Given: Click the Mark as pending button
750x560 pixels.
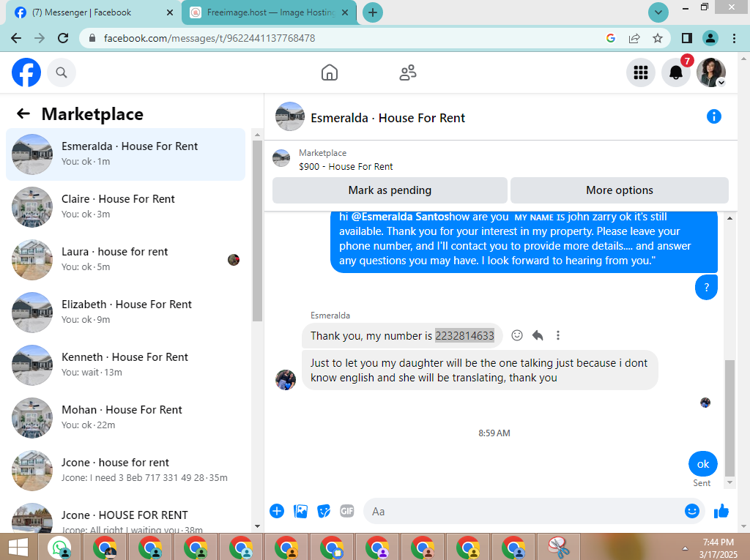Looking at the screenshot, I should tap(390, 190).
